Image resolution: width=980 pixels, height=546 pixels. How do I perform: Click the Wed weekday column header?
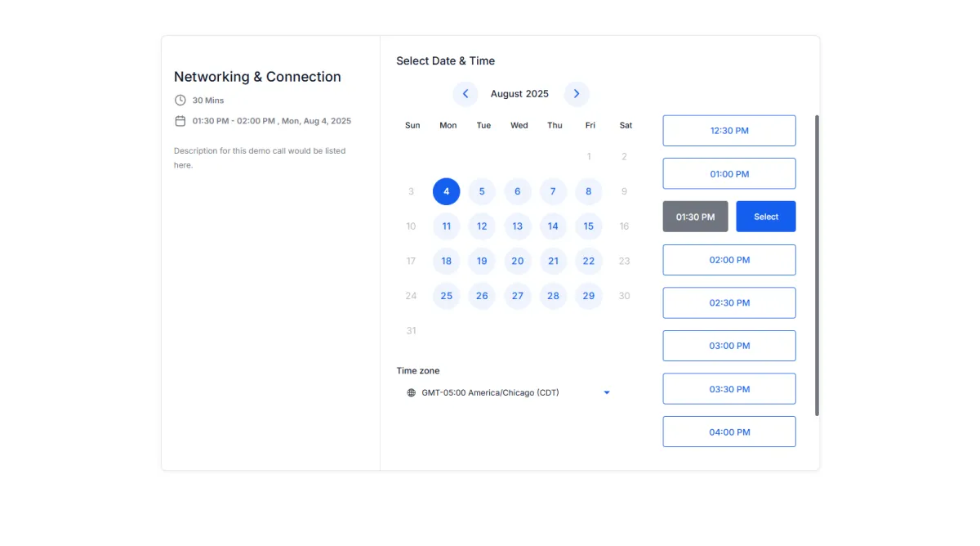point(519,126)
